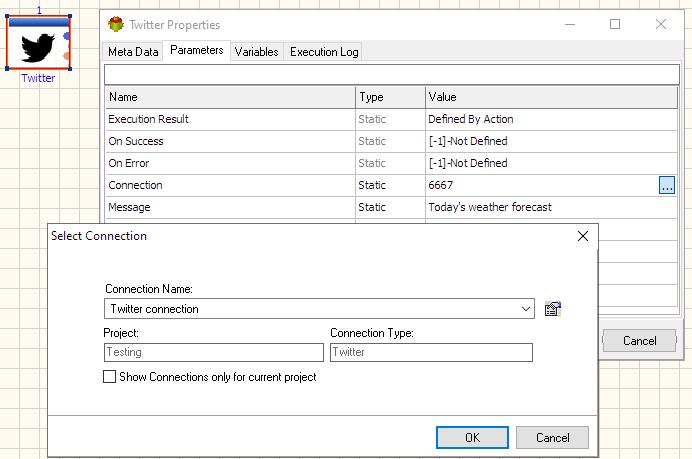The width and height of the screenshot is (692, 459).
Task: Click the Value column header
Action: pos(551,97)
